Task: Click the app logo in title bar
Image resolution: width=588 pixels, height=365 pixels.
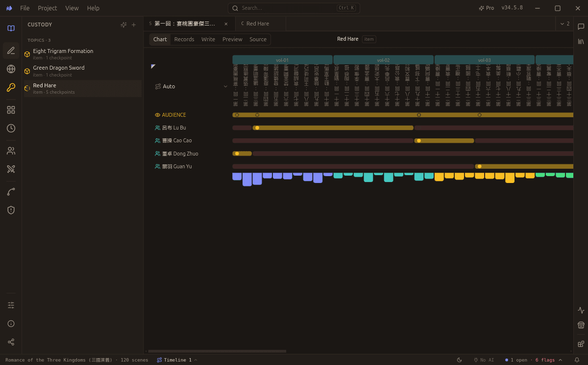Action: pos(9,8)
